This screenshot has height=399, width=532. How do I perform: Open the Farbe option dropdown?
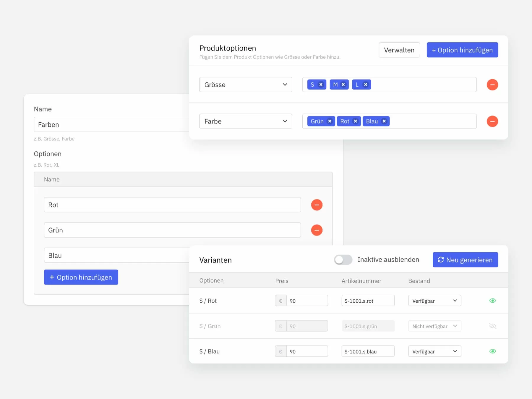tap(246, 121)
